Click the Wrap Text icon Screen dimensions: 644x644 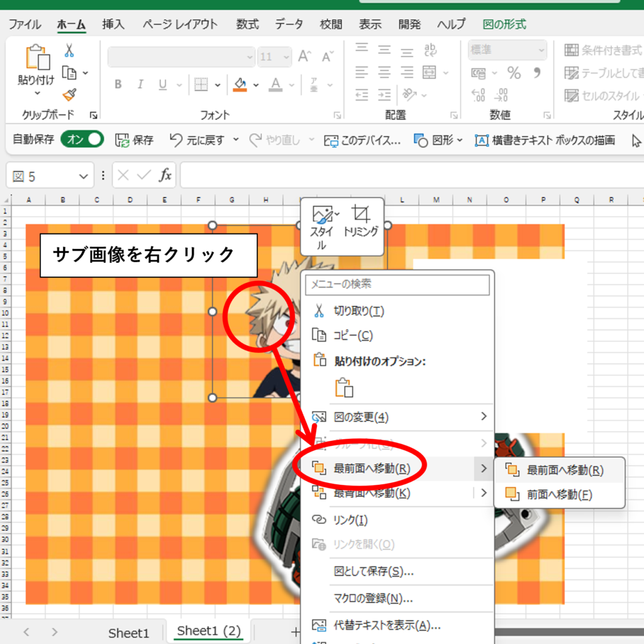click(430, 50)
